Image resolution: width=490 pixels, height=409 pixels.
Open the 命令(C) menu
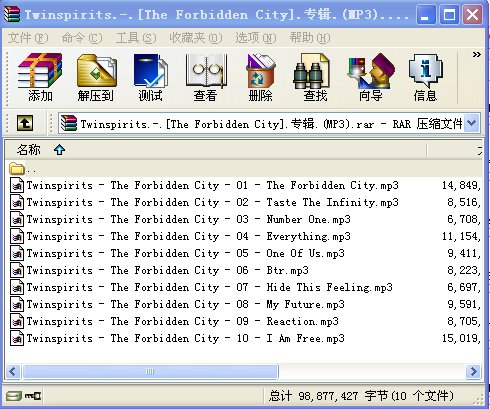tap(82, 38)
